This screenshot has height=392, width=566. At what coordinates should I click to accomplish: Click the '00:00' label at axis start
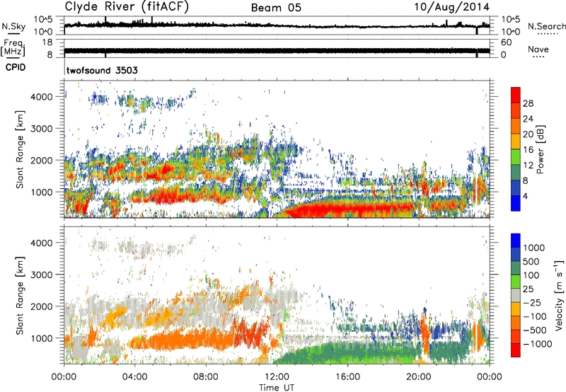[64, 377]
